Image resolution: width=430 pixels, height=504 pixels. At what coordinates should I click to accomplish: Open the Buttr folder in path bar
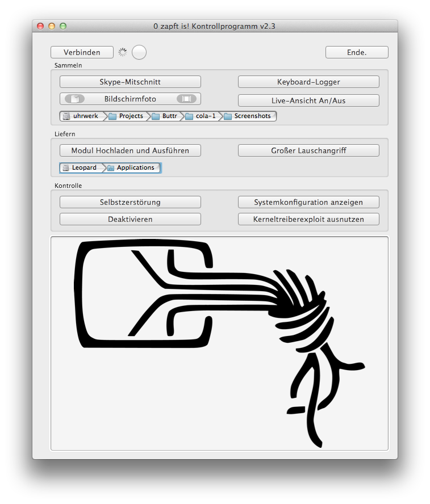[x=165, y=116]
